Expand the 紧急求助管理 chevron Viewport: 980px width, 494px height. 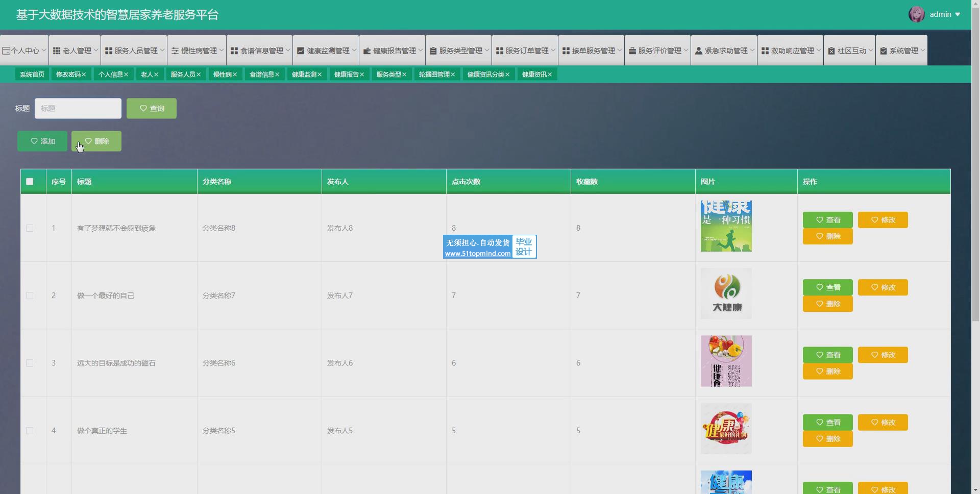coord(752,50)
